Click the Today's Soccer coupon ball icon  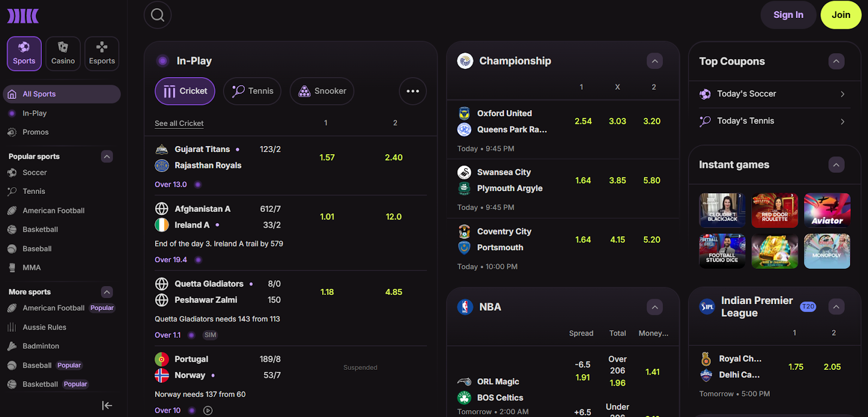705,94
